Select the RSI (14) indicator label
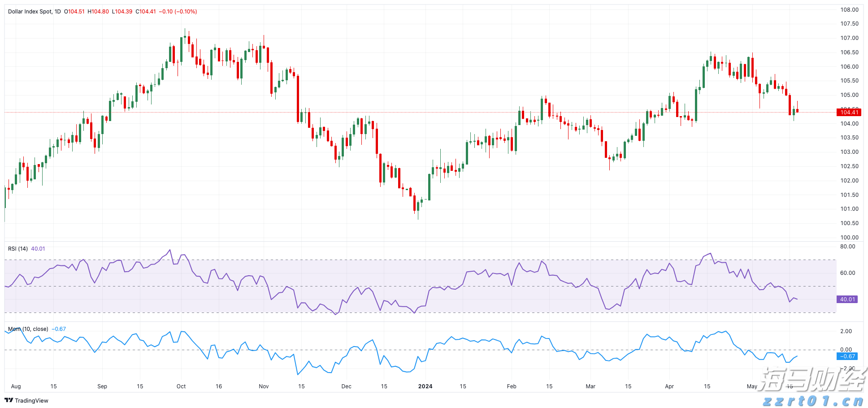 tap(18, 249)
